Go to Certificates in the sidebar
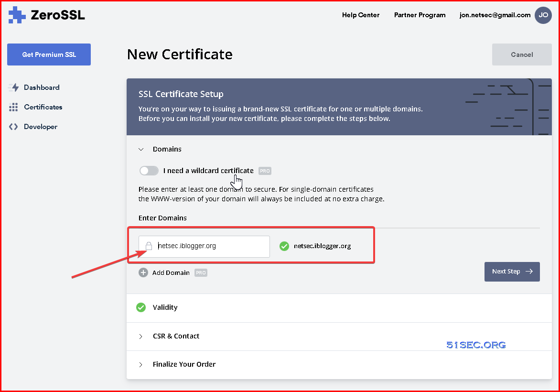The height and width of the screenshot is (392, 560). (43, 107)
